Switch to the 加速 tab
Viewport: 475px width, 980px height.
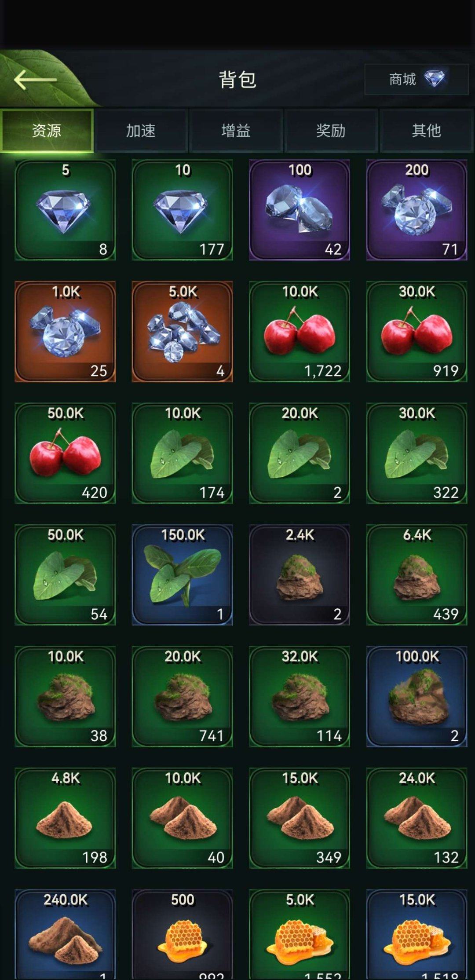(x=141, y=131)
